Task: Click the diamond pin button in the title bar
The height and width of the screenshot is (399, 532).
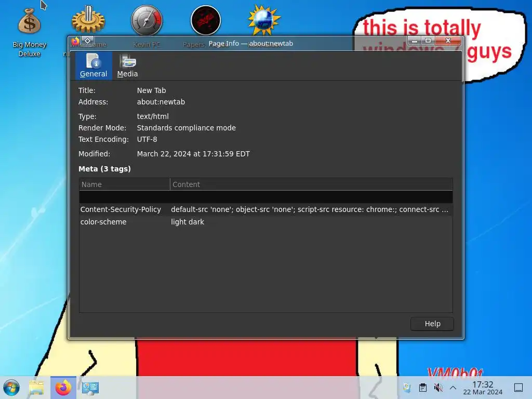Action: click(x=87, y=41)
